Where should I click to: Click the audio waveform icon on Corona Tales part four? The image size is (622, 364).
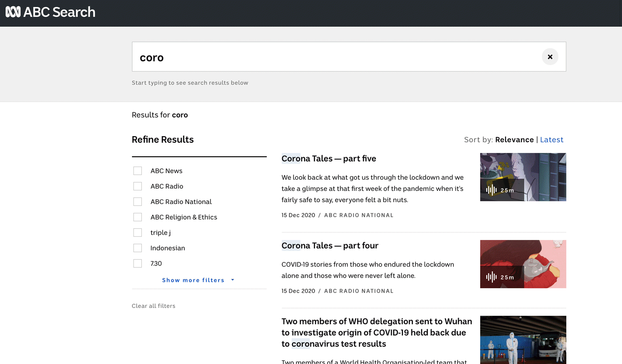(491, 277)
